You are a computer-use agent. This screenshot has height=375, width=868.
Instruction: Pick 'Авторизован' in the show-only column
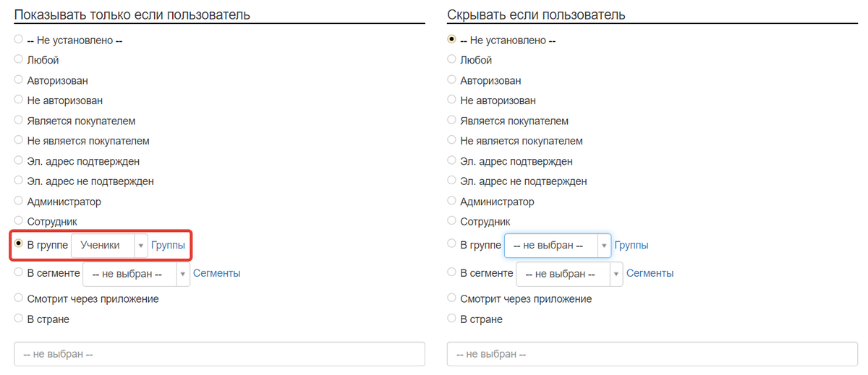click(19, 79)
